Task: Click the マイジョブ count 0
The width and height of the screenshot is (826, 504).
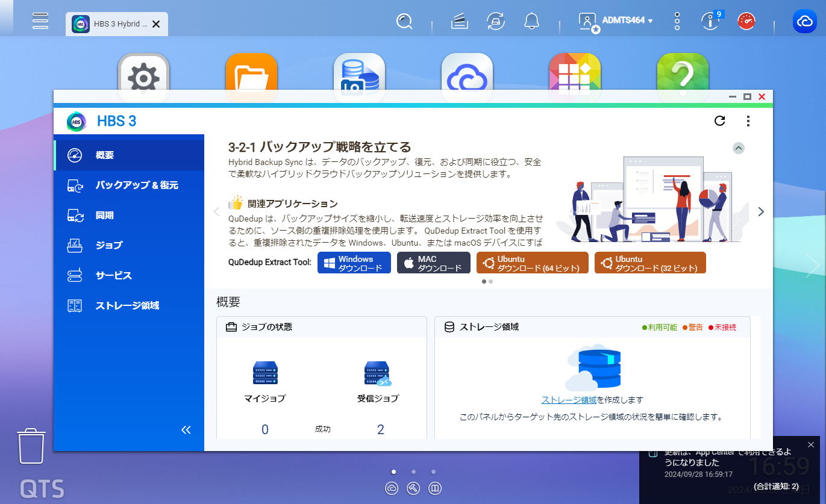Action: point(265,429)
